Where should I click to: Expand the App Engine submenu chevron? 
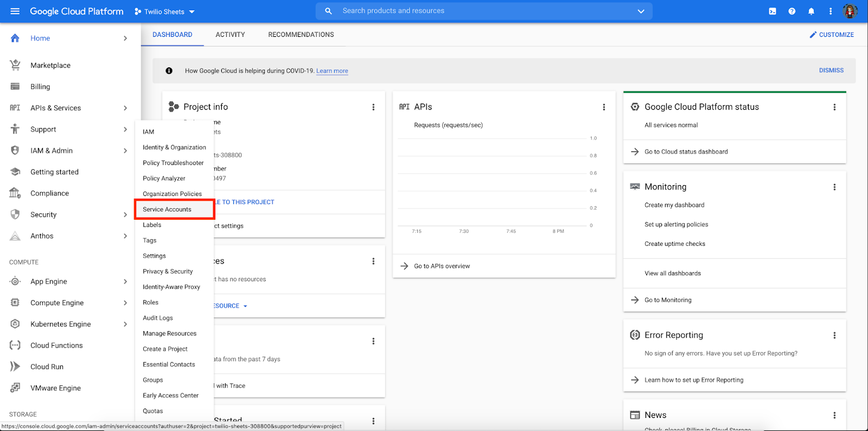(125, 281)
